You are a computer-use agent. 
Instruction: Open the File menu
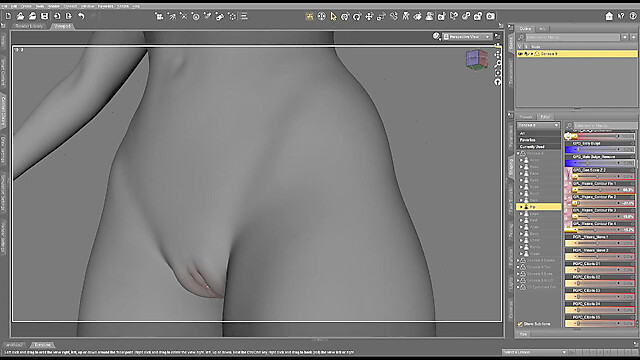click(4, 7)
